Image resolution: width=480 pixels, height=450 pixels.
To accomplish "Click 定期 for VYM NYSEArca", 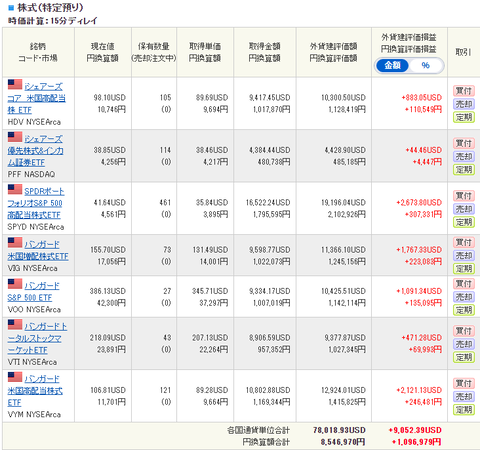I will point(463,409).
